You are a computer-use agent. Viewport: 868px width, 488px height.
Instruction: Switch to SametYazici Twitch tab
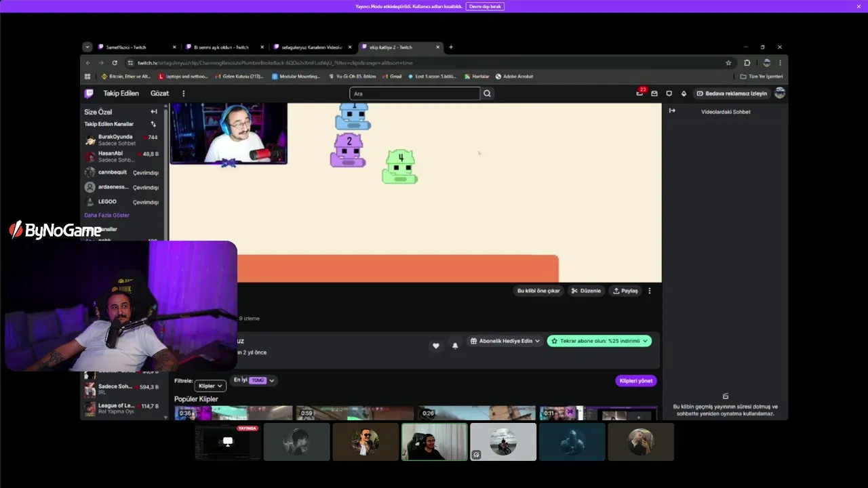134,47
